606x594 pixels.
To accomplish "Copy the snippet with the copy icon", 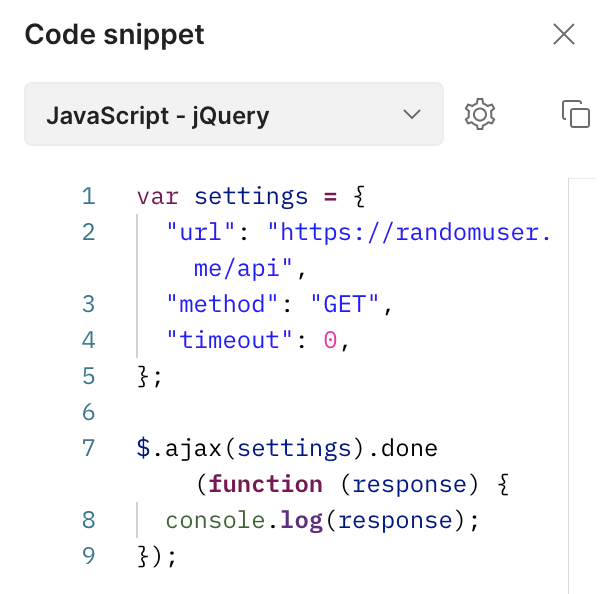I will pyautogui.click(x=576, y=114).
